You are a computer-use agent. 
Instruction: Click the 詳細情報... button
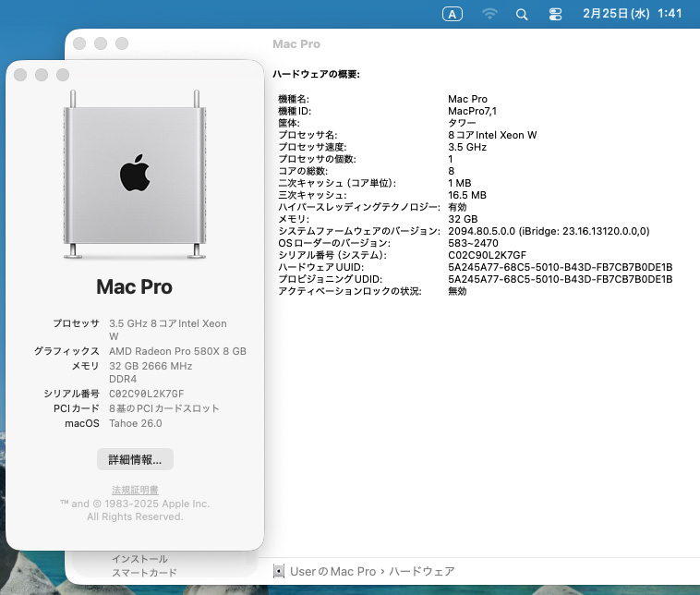135,459
